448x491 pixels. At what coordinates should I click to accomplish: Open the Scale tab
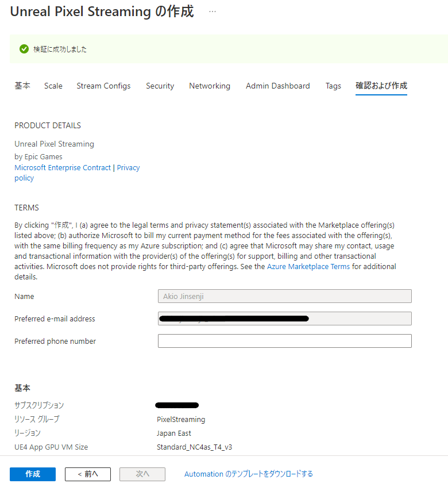(x=53, y=86)
